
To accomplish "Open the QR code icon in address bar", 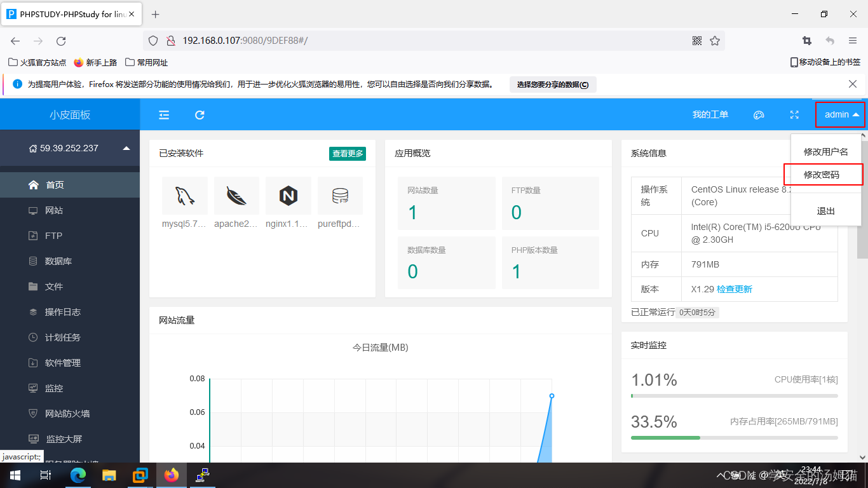I will tap(697, 41).
